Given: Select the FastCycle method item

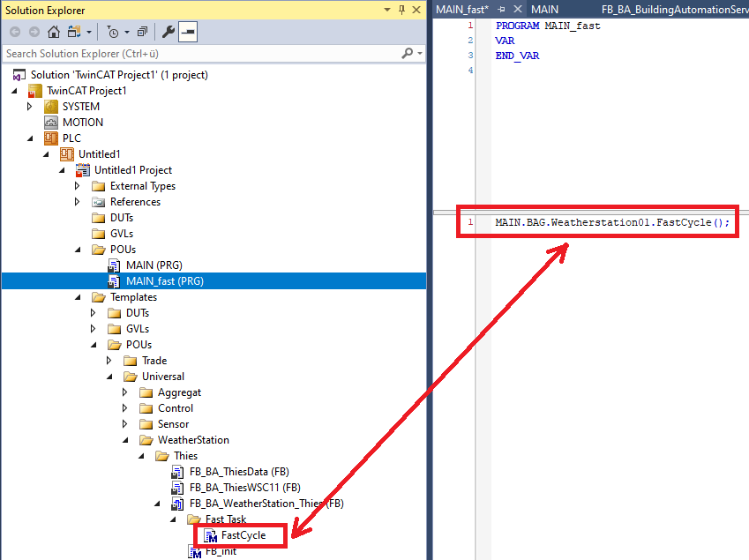Looking at the screenshot, I should click(x=243, y=535).
